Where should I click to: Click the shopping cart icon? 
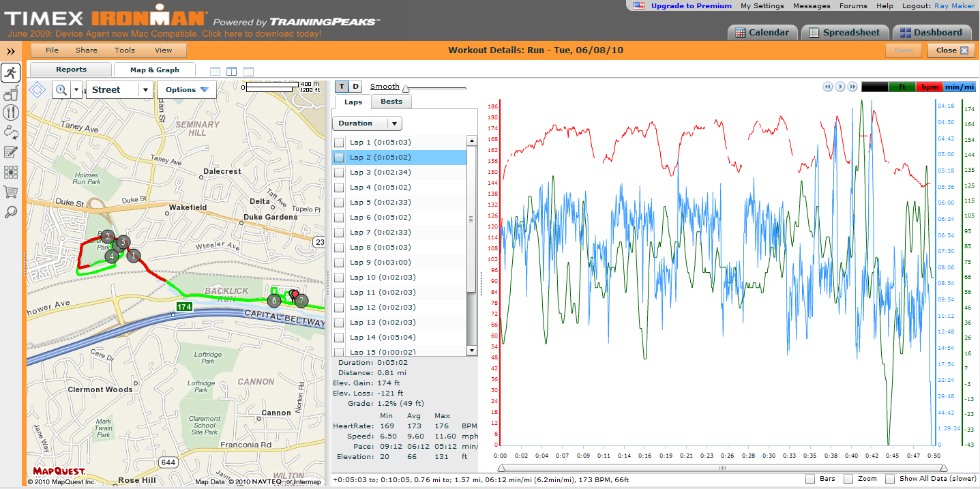(11, 192)
